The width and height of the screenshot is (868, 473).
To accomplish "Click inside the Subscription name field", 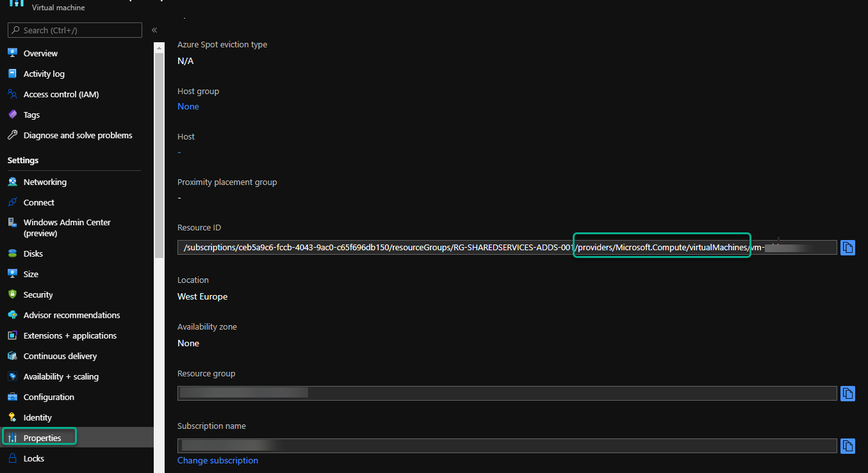I will [507, 445].
